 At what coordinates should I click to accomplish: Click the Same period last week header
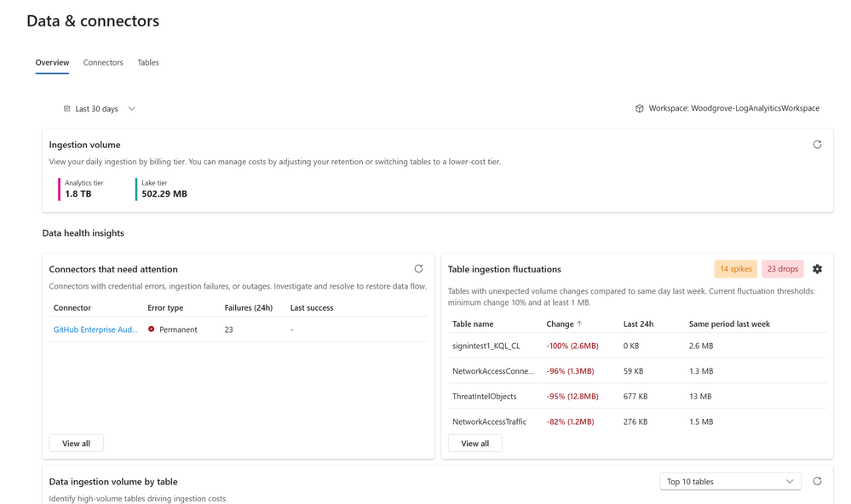point(729,324)
